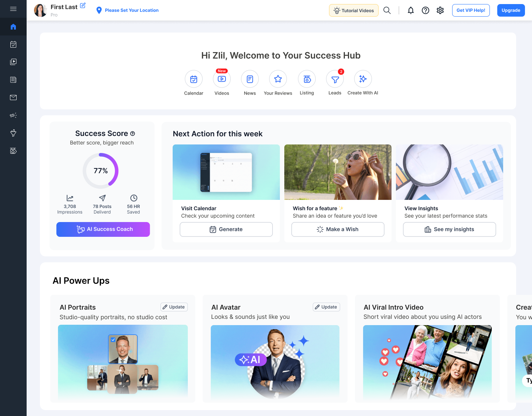Click the search magnifier icon

[387, 10]
